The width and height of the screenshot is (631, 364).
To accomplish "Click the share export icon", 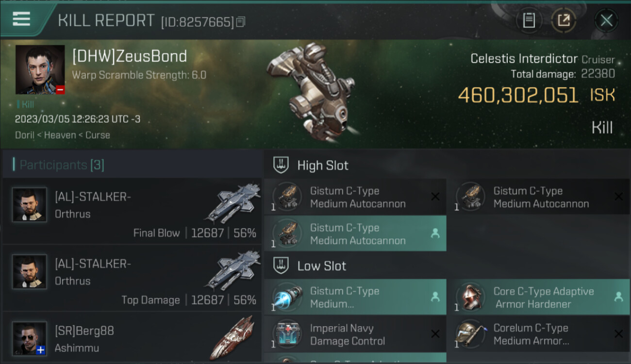I will [564, 20].
